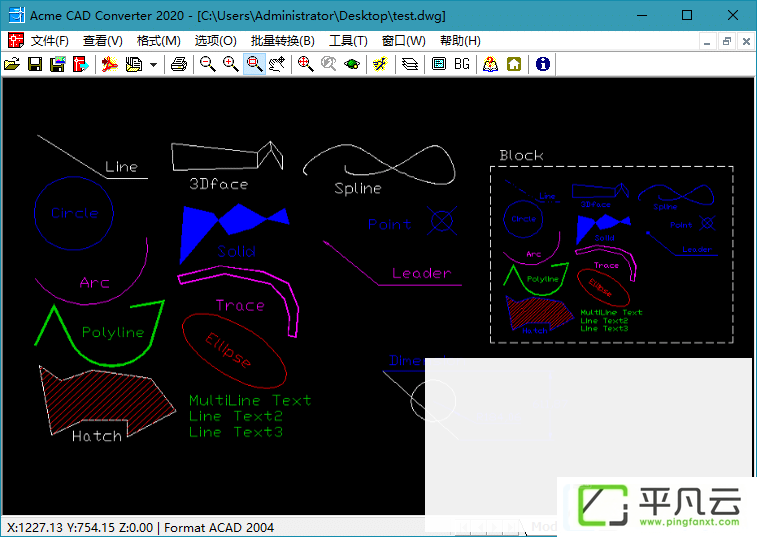This screenshot has width=757, height=537.
Task: Click the large 'Leader' label in magenta
Action: [421, 273]
